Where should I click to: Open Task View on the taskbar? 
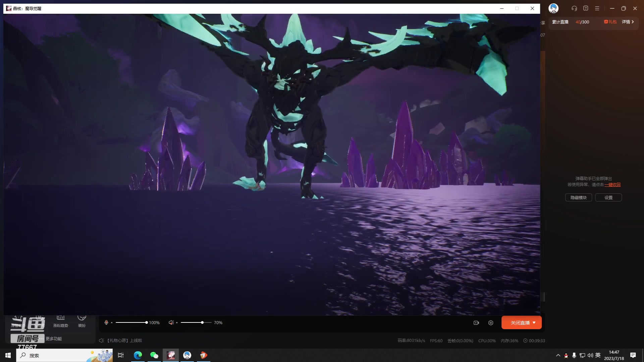[x=121, y=355]
